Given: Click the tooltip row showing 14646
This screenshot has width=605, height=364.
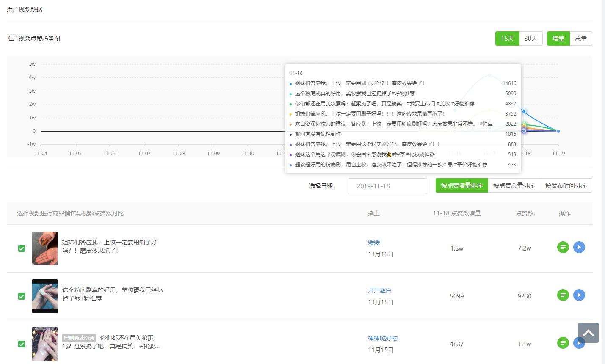Looking at the screenshot, I should click(403, 83).
